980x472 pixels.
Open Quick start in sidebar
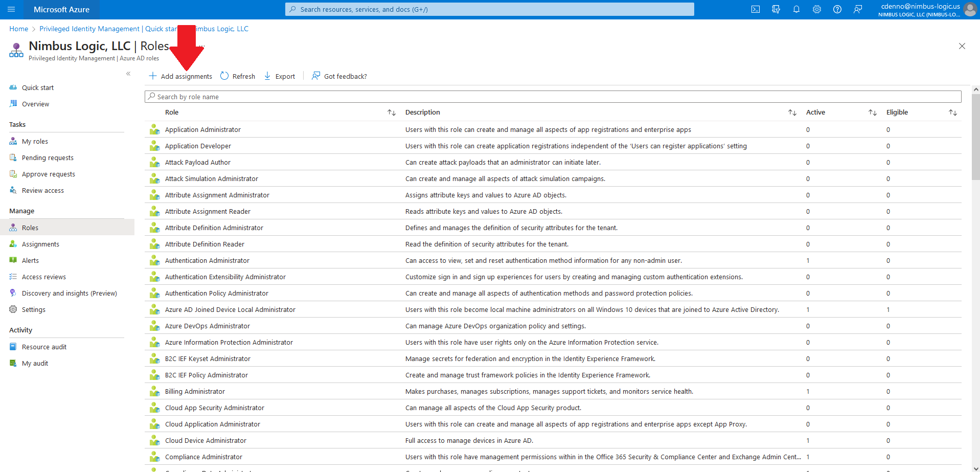click(38, 88)
